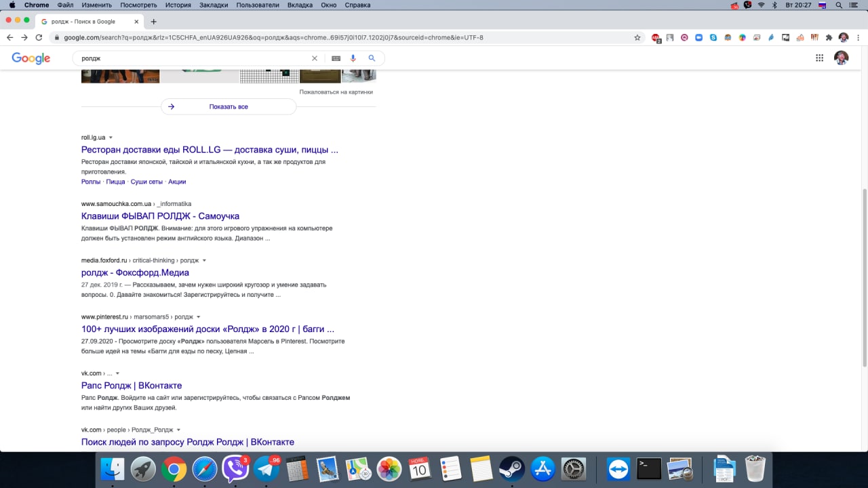Viewport: 868px width, 488px height.
Task: Click the Суши сеты sitelink
Action: click(146, 182)
